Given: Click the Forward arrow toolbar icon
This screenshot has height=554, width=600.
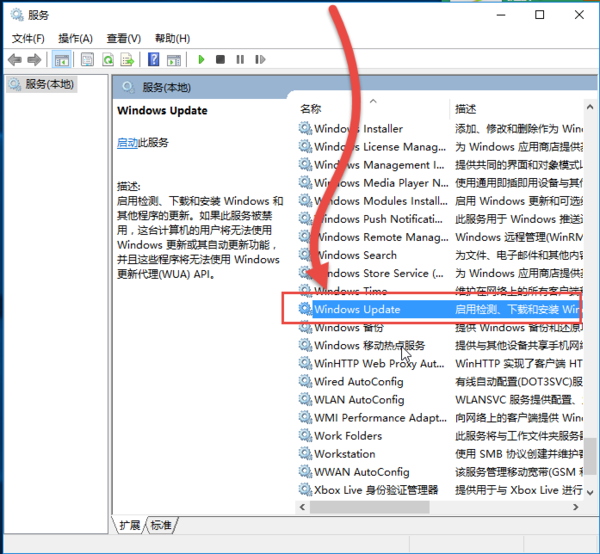Looking at the screenshot, I should click(x=34, y=60).
